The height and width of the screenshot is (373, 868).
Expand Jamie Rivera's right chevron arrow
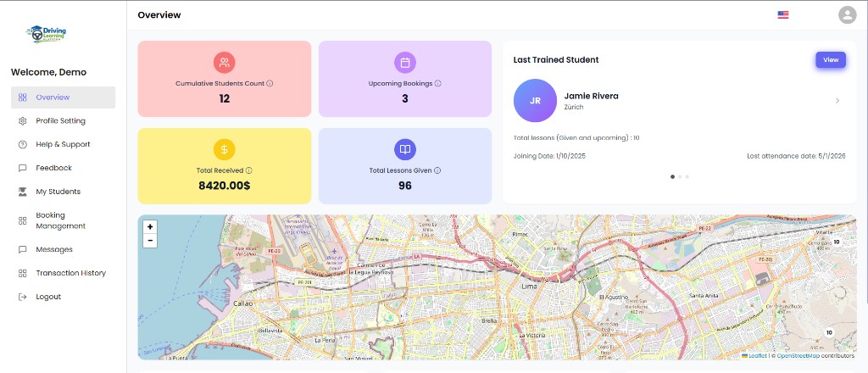tap(837, 101)
